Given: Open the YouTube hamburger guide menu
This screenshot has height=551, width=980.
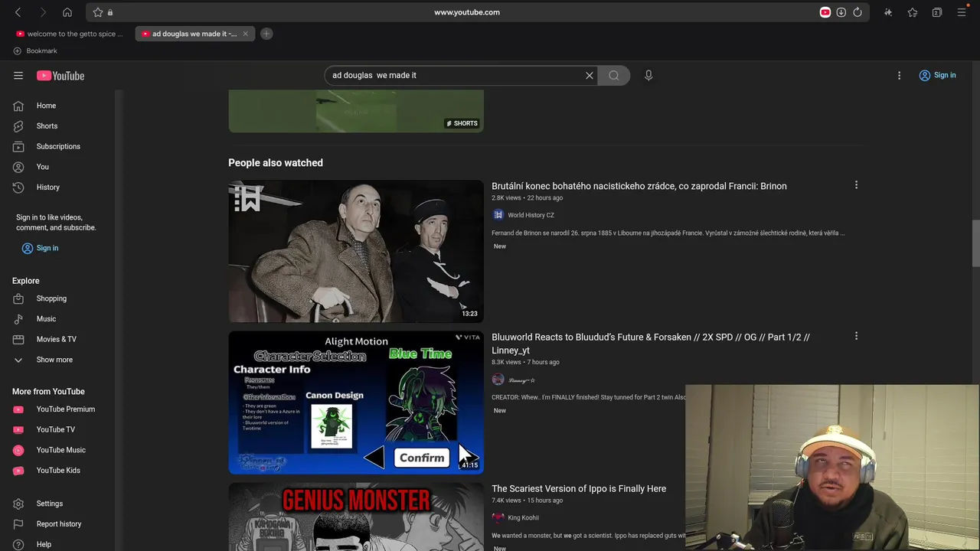Looking at the screenshot, I should point(18,76).
